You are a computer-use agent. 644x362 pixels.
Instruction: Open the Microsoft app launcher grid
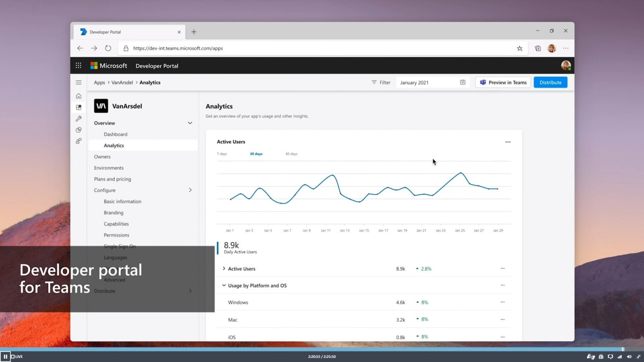78,65
